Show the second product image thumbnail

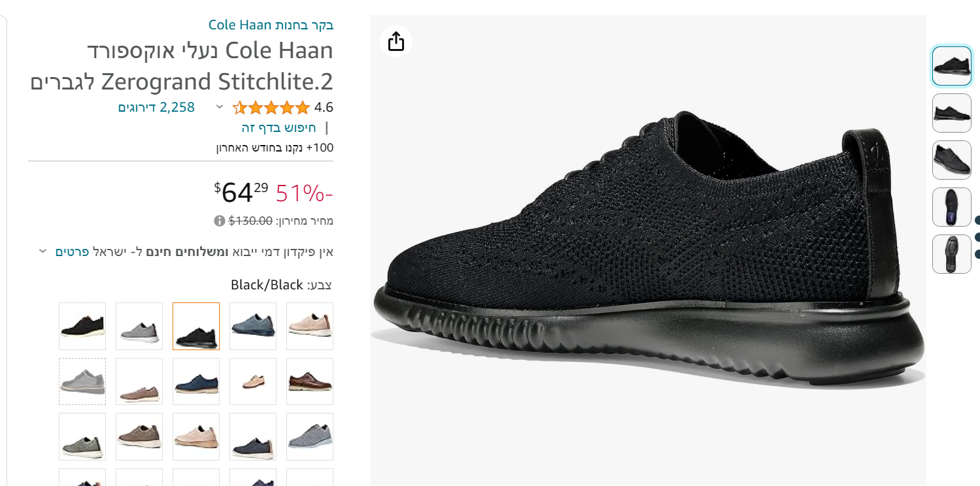pos(951,113)
